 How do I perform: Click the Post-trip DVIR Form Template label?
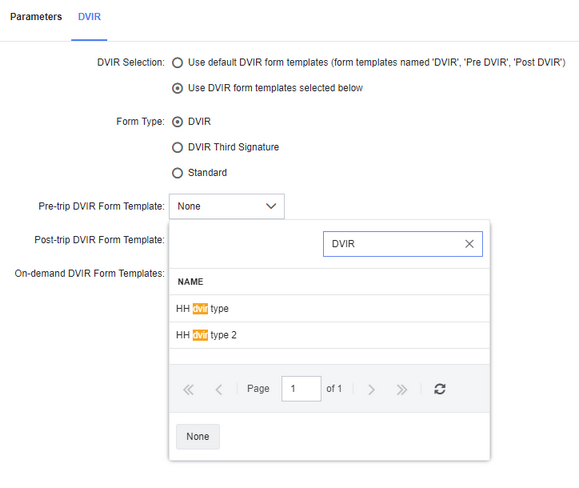tap(99, 240)
